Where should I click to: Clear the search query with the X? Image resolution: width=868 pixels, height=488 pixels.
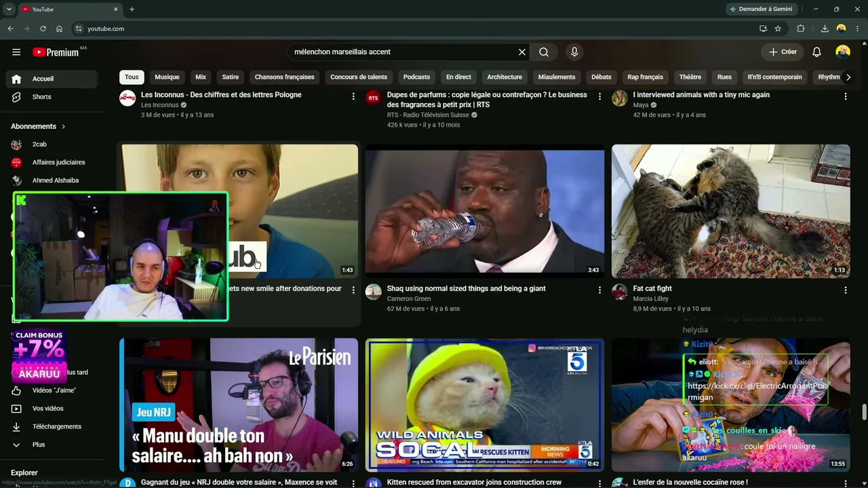click(522, 52)
